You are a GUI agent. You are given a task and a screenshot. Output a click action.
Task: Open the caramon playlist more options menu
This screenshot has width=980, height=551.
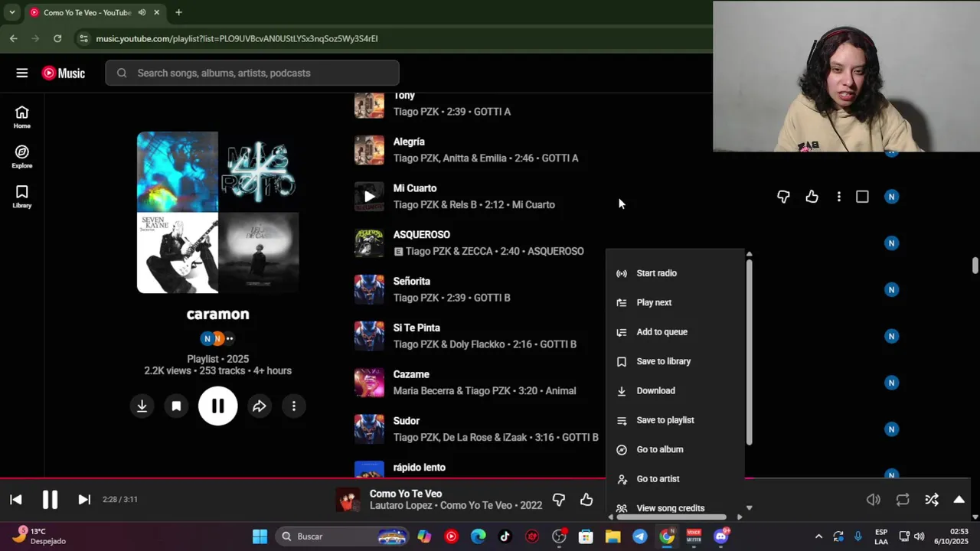[294, 406]
